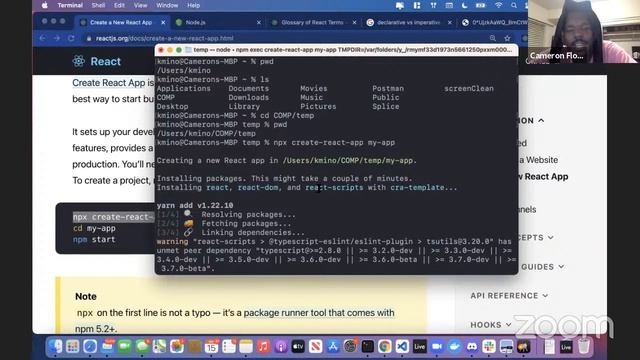Switch to Glossary of React Terms tab

[312, 22]
